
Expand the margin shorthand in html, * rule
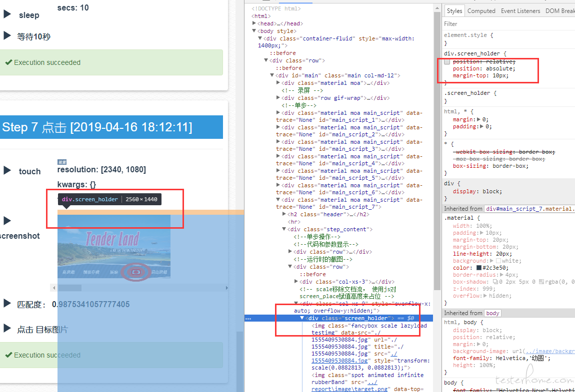point(478,119)
